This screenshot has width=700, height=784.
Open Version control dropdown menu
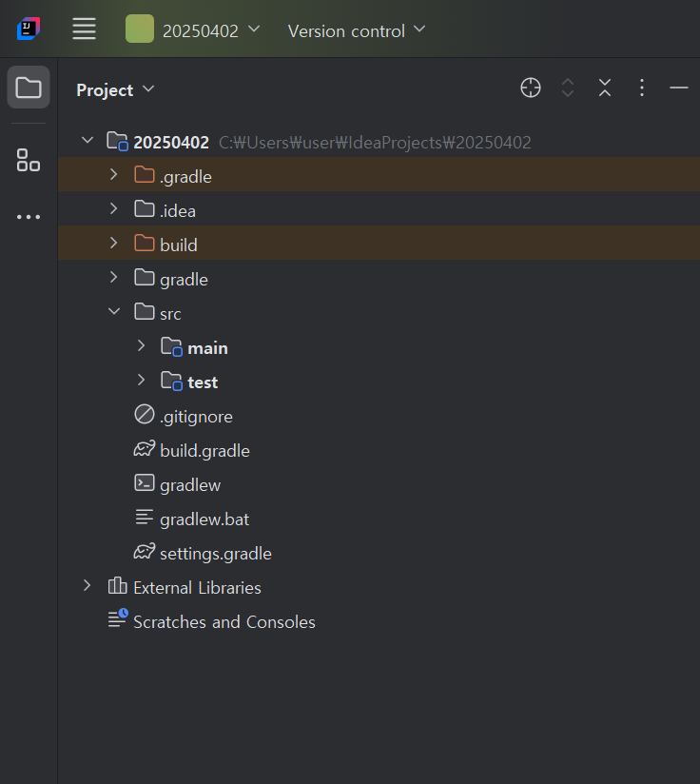[357, 30]
